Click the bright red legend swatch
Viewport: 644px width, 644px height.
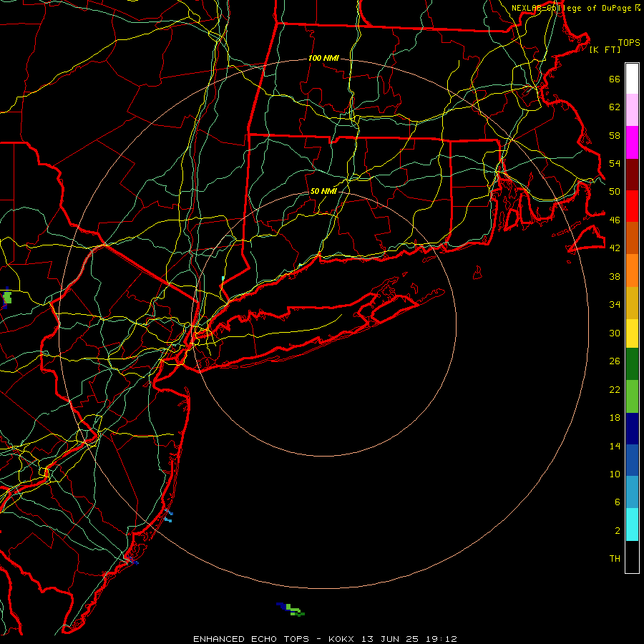[632, 206]
